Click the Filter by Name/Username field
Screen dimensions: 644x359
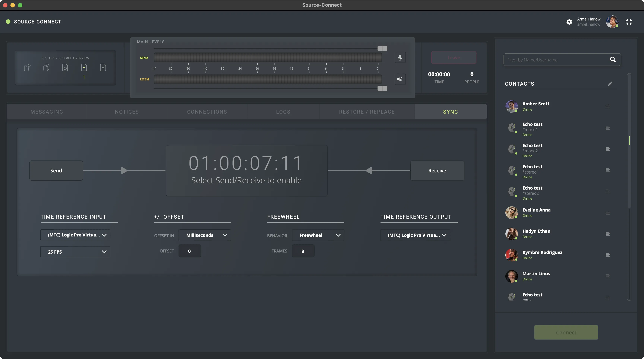pos(562,59)
